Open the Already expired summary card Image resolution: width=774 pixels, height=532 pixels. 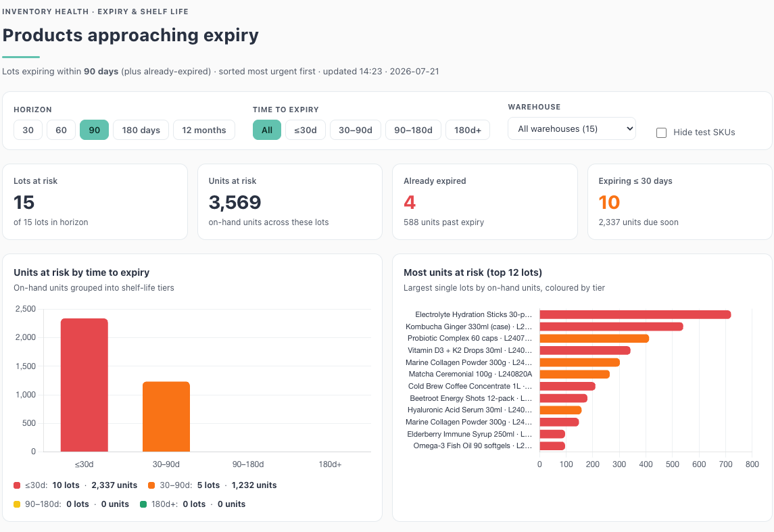coord(485,202)
